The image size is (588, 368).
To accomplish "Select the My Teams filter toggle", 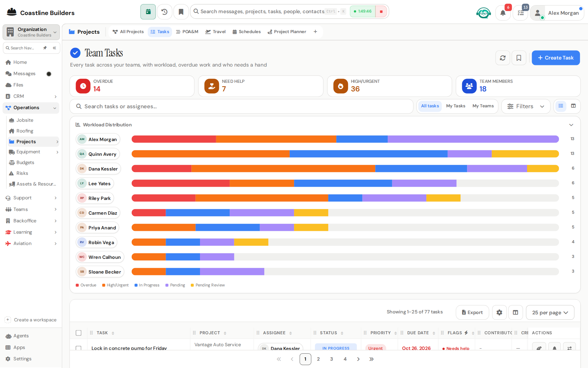I will [x=483, y=106].
